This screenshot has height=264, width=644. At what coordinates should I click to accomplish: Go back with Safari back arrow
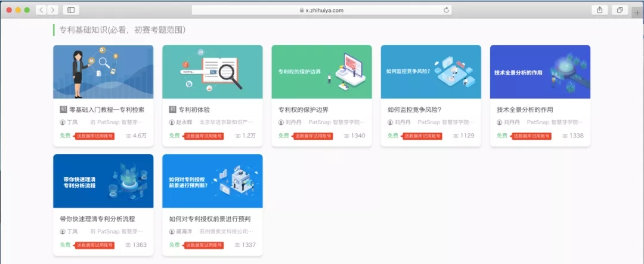click(42, 10)
